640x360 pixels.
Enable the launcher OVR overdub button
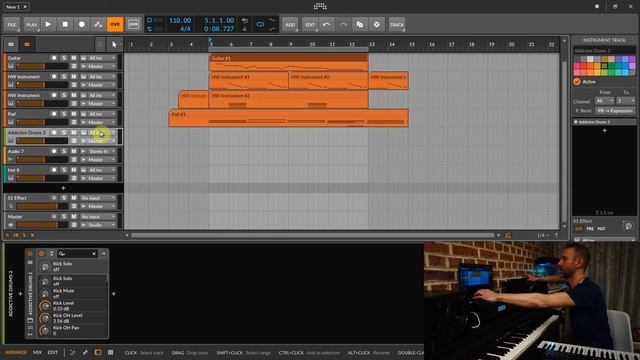coord(133,24)
